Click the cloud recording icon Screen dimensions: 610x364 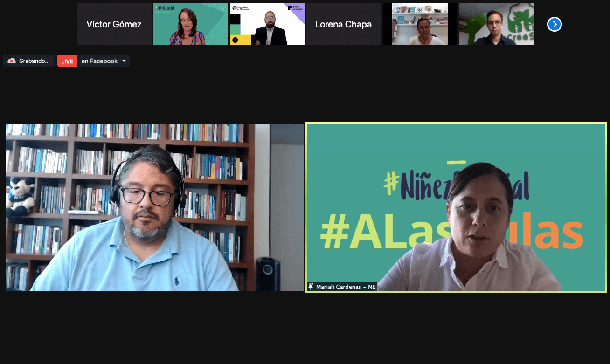tap(12, 61)
